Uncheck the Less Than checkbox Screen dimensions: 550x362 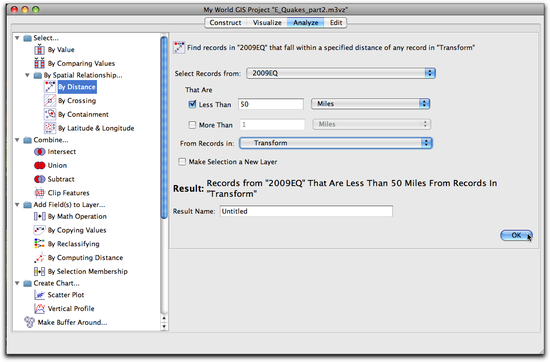(x=192, y=104)
